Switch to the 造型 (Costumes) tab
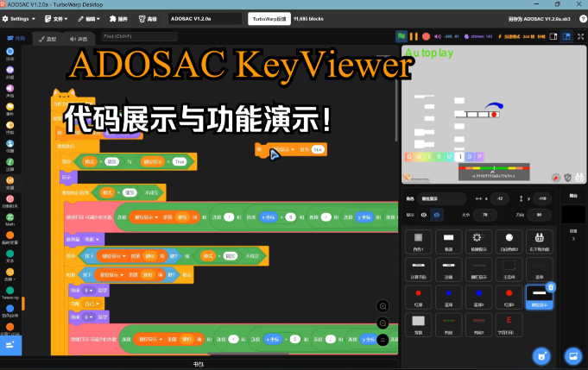The height and width of the screenshot is (370, 588). coord(47,39)
